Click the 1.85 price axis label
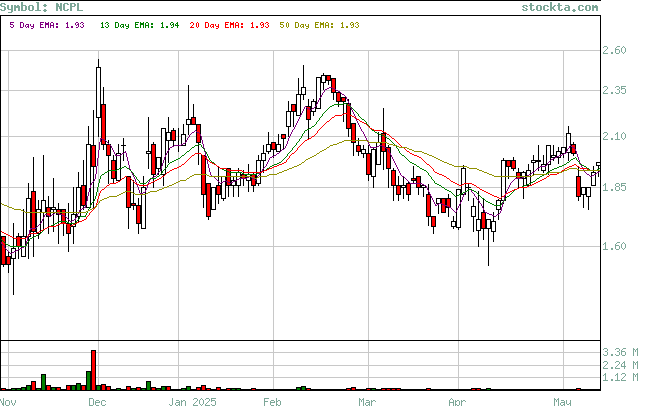The height and width of the screenshot is (406, 655). (614, 187)
